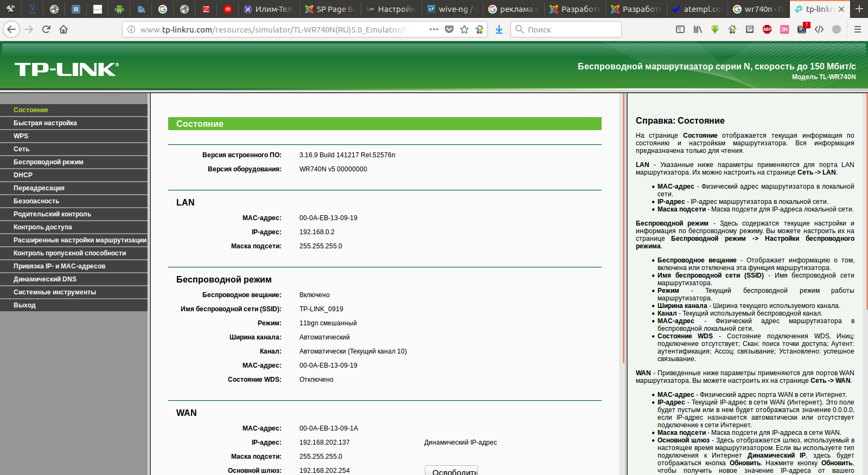Open Динамический DNS menu section
Image resolution: width=868 pixels, height=475 pixels.
coord(74,279)
